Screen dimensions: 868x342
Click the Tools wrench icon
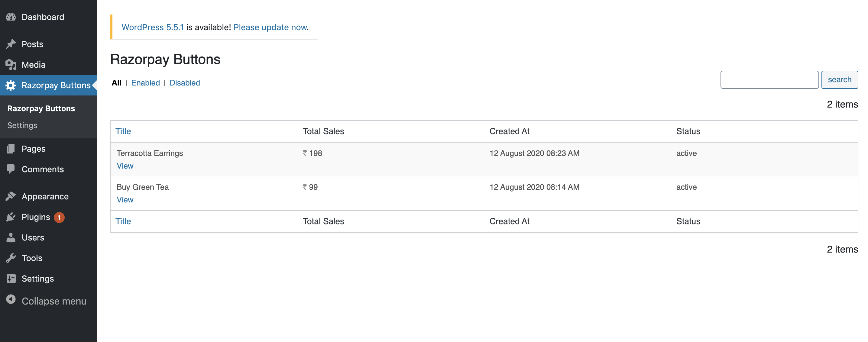click(x=11, y=258)
